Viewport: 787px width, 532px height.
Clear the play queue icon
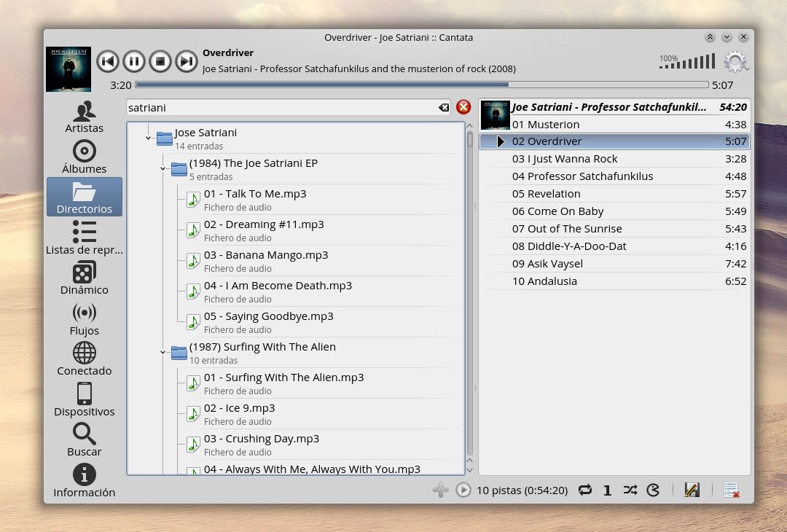click(731, 490)
